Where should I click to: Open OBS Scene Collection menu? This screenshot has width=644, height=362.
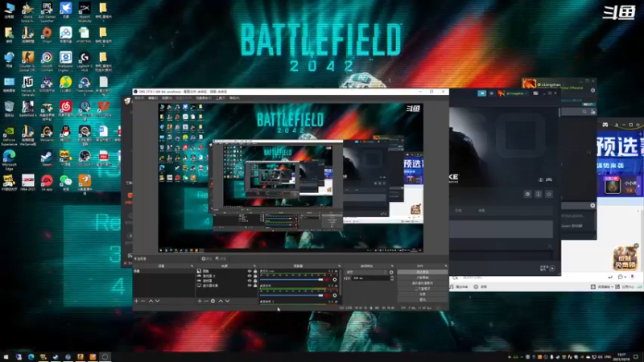coord(204,98)
